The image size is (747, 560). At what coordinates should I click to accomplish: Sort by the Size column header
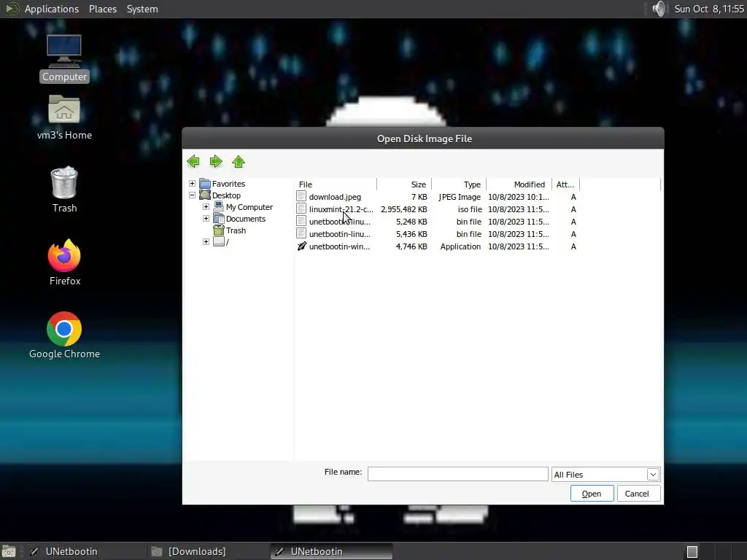(x=404, y=184)
